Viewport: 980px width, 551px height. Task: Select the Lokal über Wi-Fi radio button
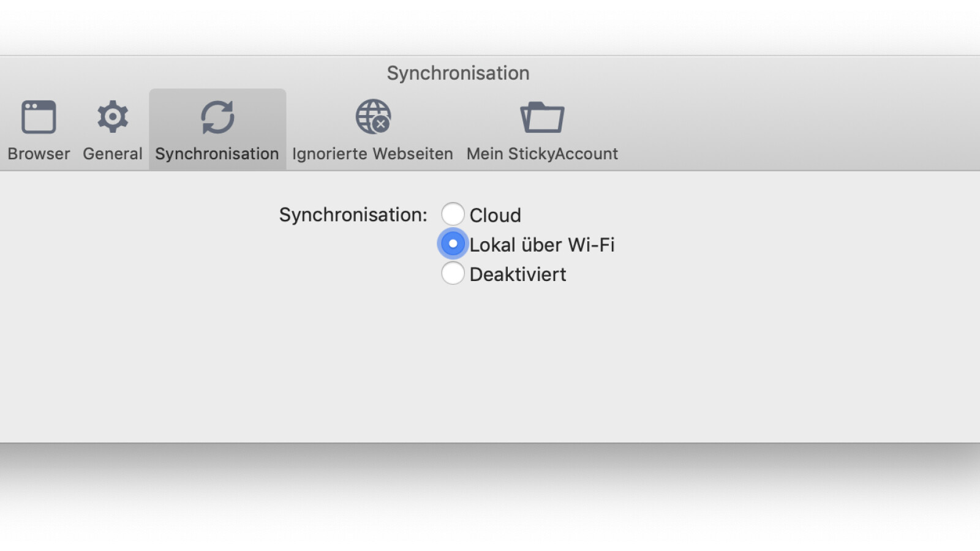[453, 244]
